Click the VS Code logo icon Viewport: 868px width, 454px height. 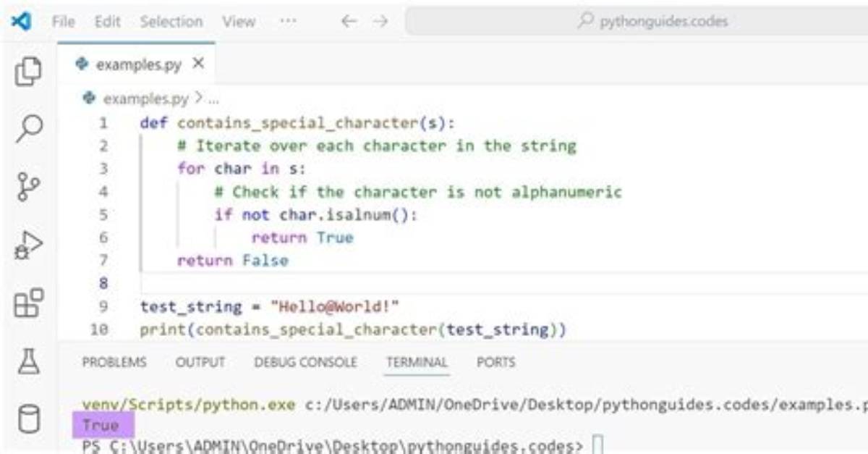pos(21,22)
